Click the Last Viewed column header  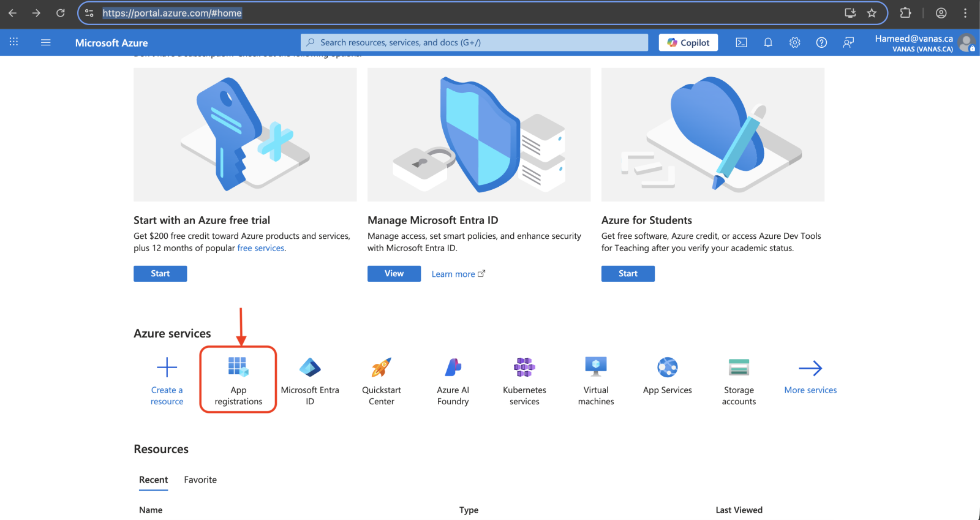click(739, 510)
